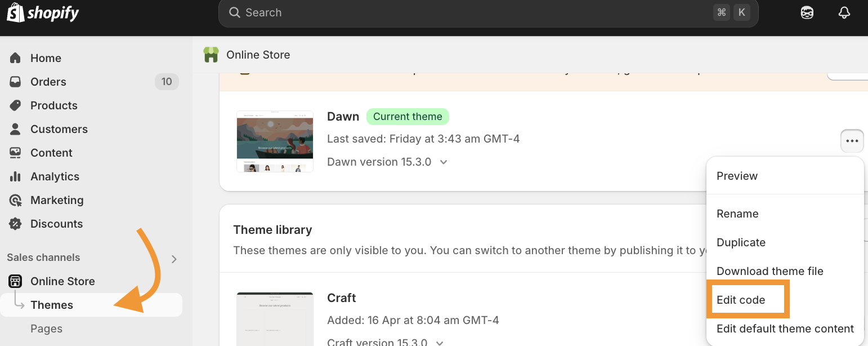Click the Products tag icon
Image resolution: width=868 pixels, height=346 pixels.
tap(16, 105)
